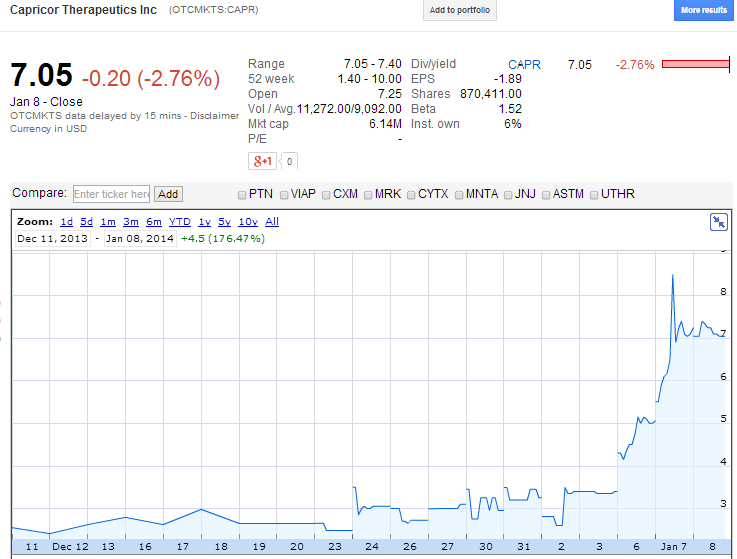Click the Google +1 button
Image resolution: width=737 pixels, height=559 pixels.
[263, 161]
